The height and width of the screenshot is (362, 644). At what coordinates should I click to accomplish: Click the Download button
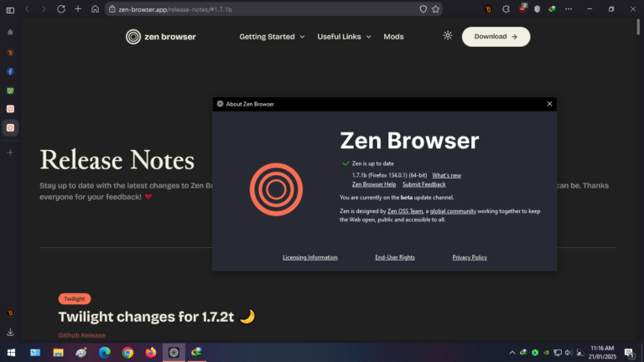coord(496,37)
